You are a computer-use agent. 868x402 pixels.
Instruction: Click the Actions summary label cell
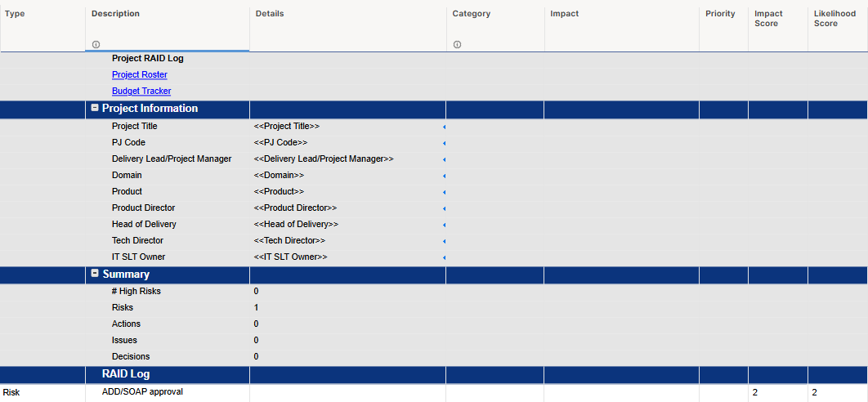click(168, 324)
